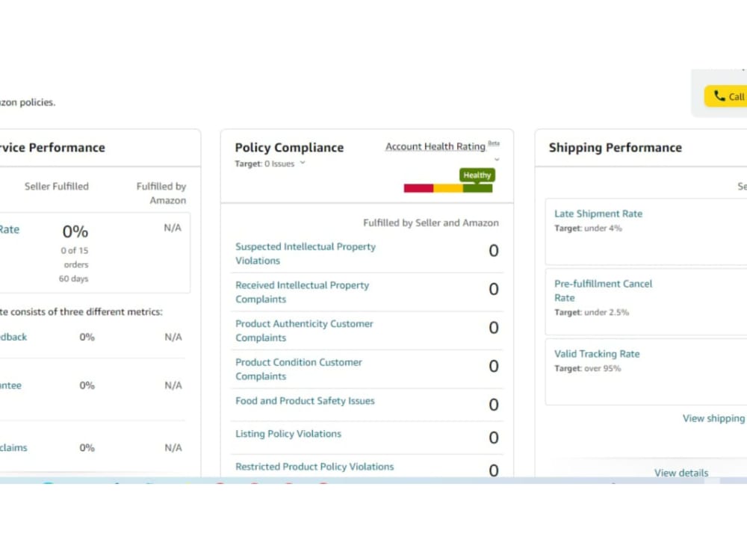Click 'Target: under 2.5%' text
This screenshot has height=560, width=747.
tap(591, 312)
